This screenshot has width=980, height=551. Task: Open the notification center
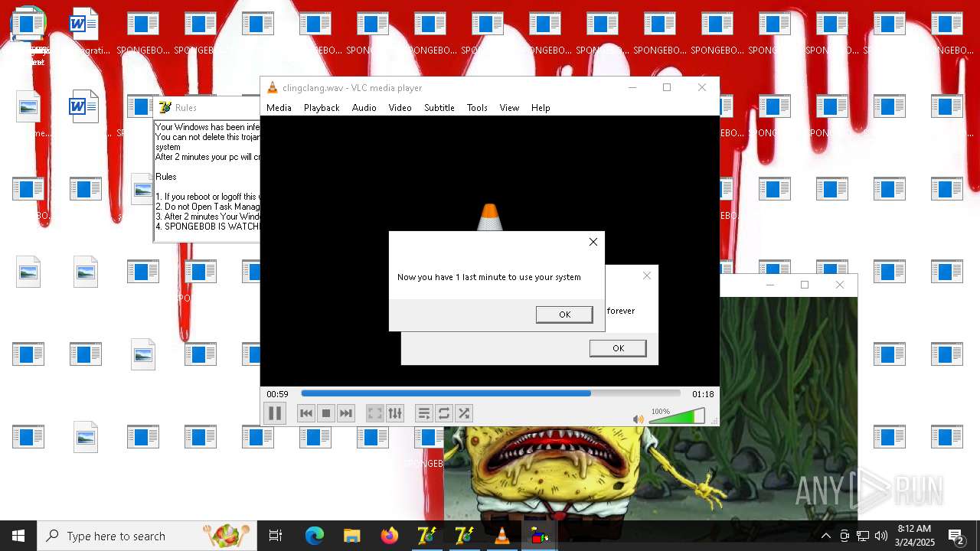(957, 536)
